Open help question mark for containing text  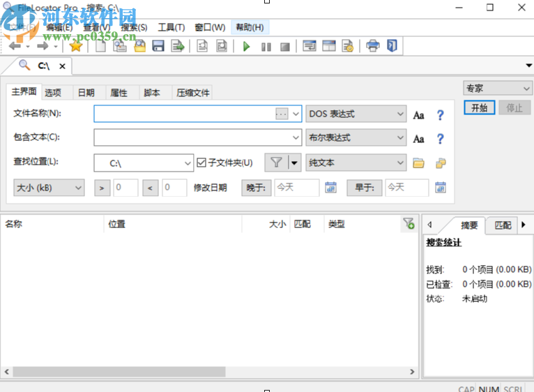[x=440, y=138]
